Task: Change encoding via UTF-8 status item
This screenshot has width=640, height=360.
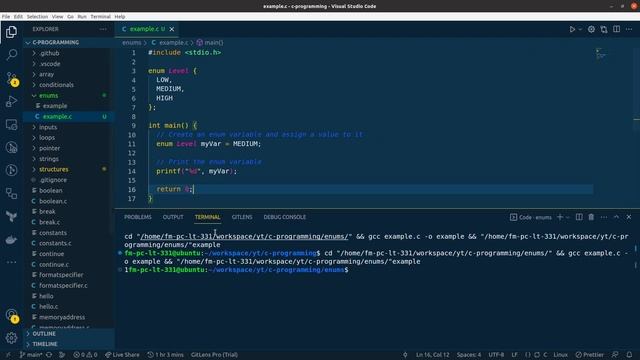Action: (496, 355)
